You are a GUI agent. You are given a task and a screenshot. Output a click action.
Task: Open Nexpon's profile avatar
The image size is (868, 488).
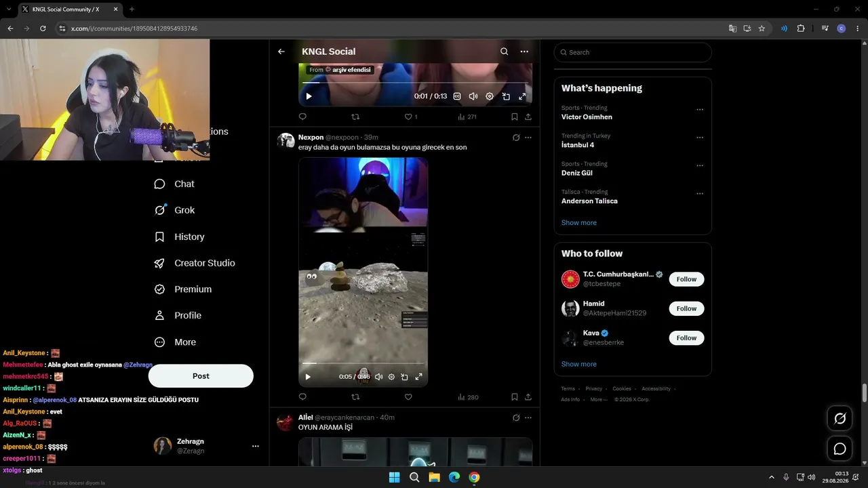[x=285, y=140]
